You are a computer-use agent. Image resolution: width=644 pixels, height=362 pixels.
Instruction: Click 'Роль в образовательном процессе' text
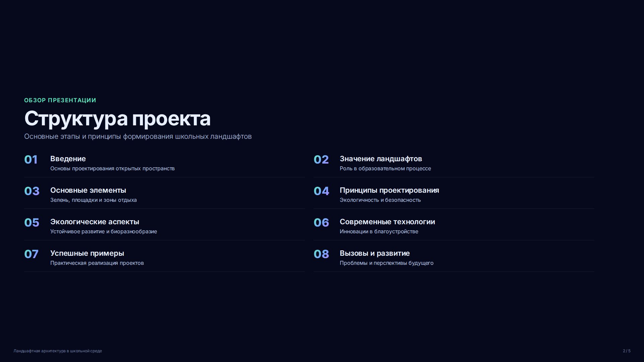pyautogui.click(x=385, y=169)
